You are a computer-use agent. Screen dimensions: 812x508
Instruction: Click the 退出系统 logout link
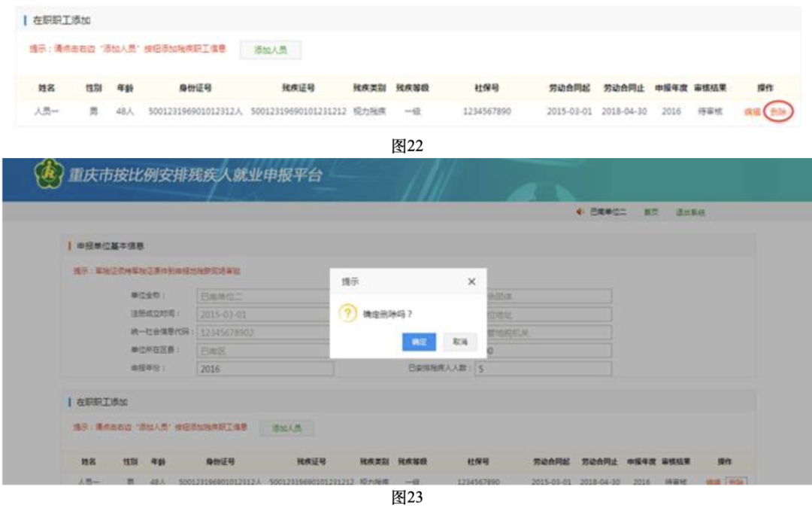(x=690, y=213)
